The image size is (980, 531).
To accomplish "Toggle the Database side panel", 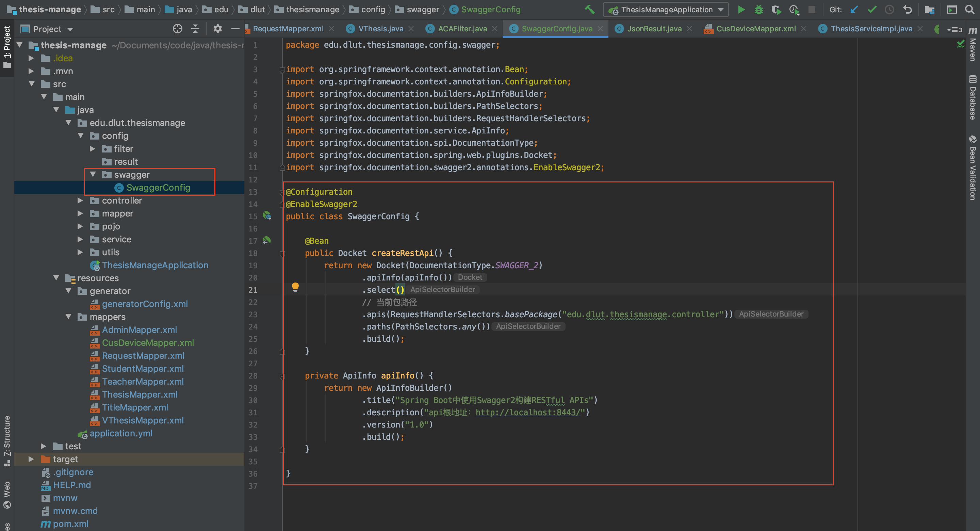I will coord(973,98).
